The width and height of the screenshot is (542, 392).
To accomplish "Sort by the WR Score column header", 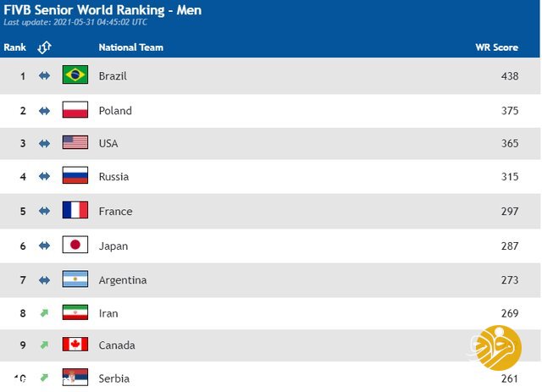I will point(497,47).
